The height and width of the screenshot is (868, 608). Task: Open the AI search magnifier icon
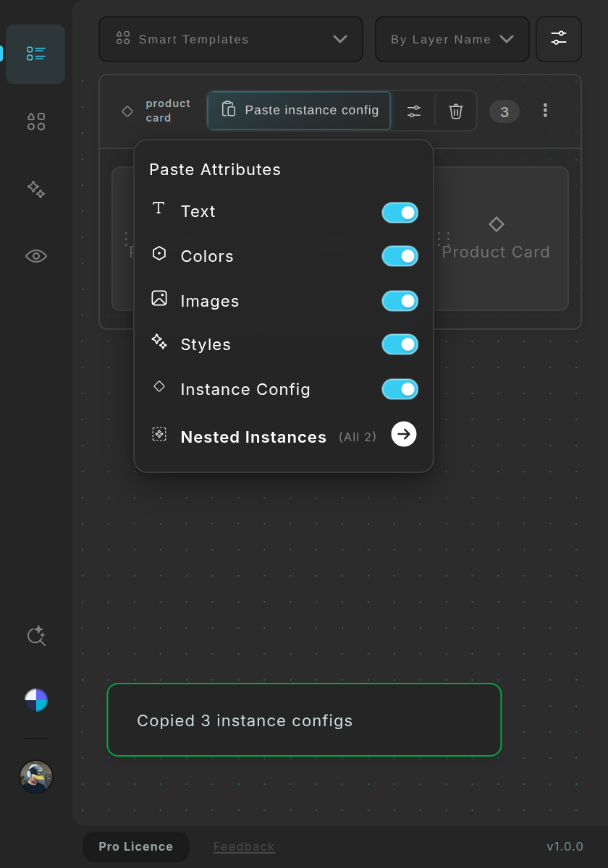pos(36,635)
